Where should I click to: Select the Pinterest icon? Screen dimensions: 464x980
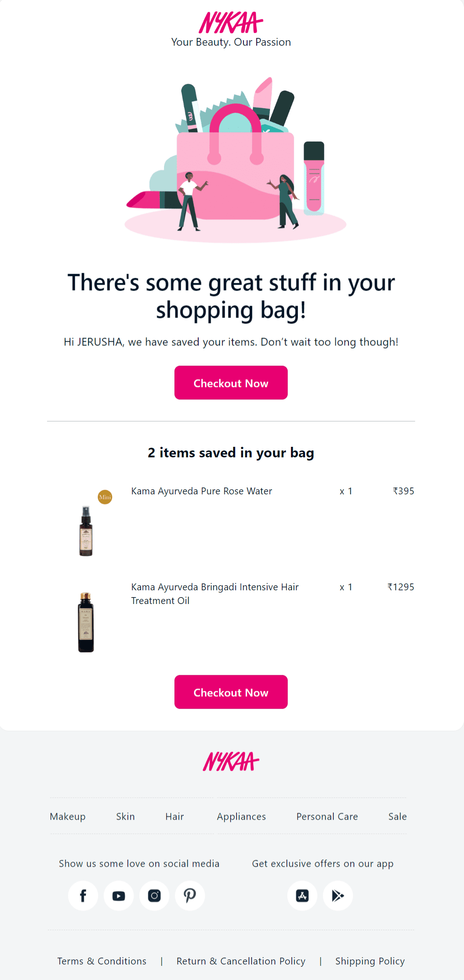click(x=190, y=895)
